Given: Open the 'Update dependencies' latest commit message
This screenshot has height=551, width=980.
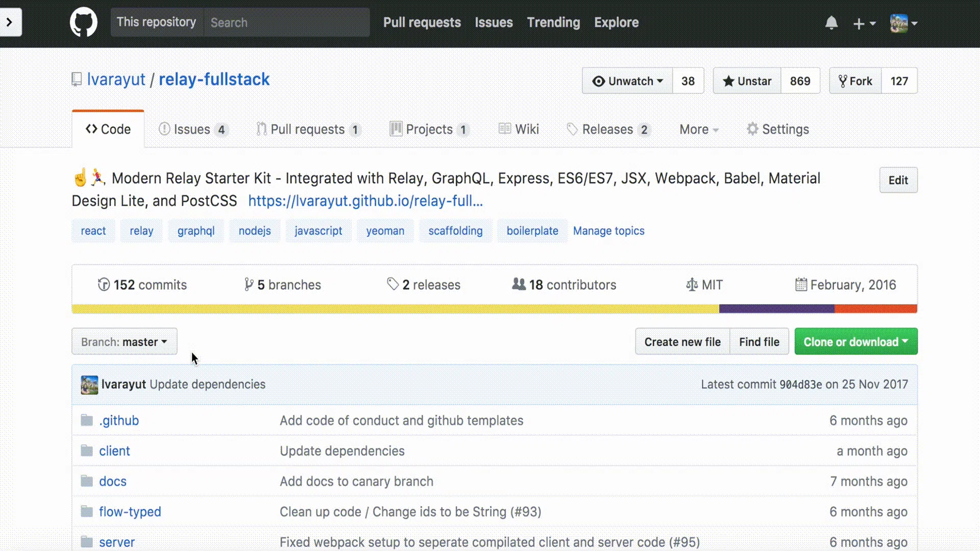Looking at the screenshot, I should pyautogui.click(x=208, y=384).
